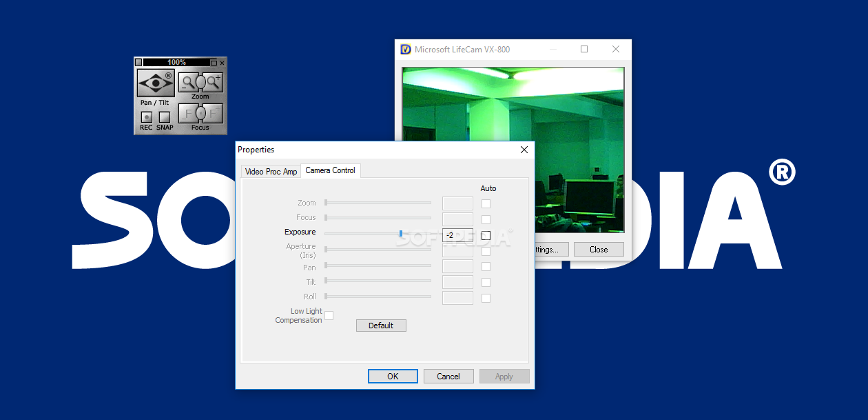Click the focus plus F button

tap(214, 112)
